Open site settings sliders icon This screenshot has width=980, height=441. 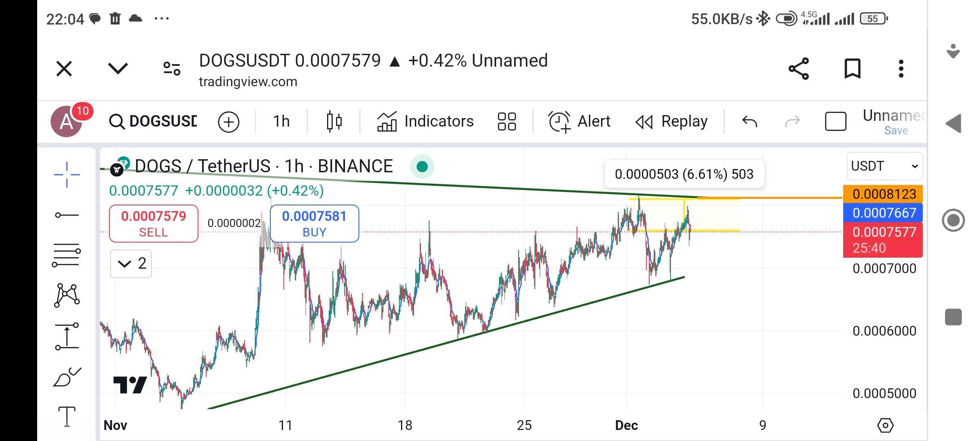click(171, 69)
